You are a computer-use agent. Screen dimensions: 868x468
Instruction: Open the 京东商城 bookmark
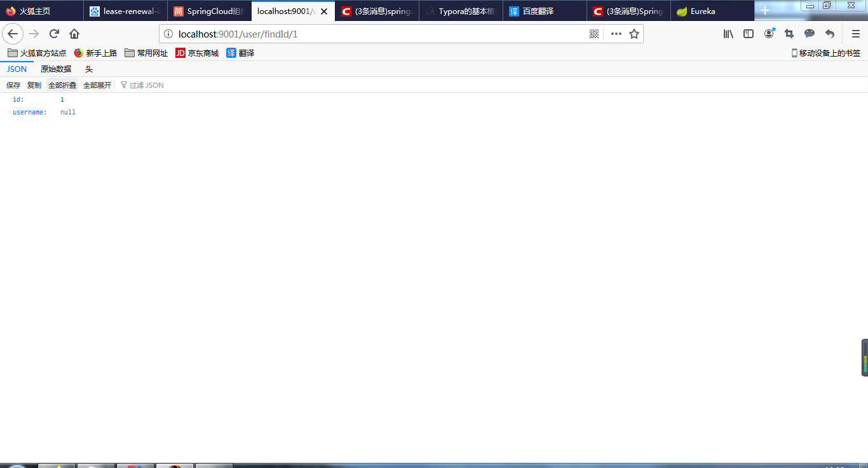coord(197,53)
